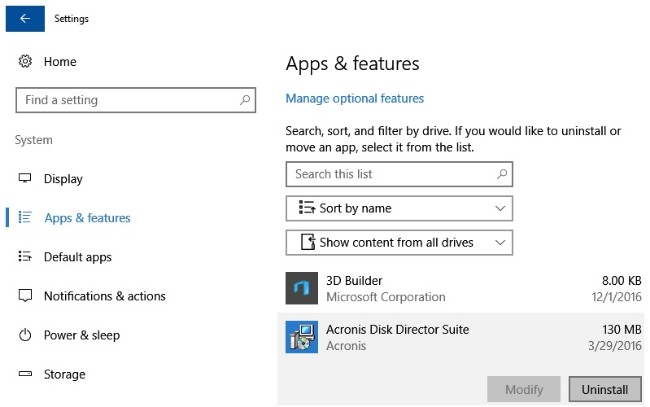650x407 pixels.
Task: Click the Notifications & actions speech icon
Action: pyautogui.click(x=25, y=296)
